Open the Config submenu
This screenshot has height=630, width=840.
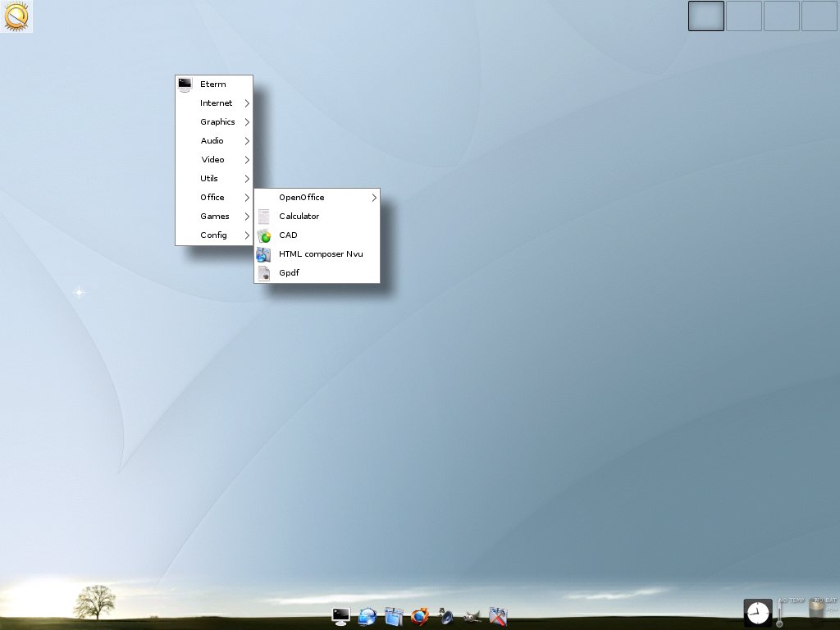pos(214,235)
